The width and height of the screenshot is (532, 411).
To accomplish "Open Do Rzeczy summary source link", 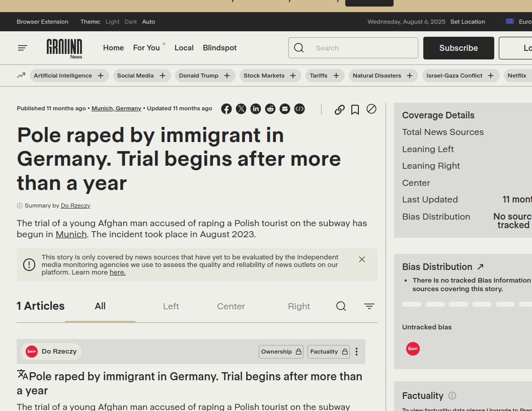I will pyautogui.click(x=75, y=205).
